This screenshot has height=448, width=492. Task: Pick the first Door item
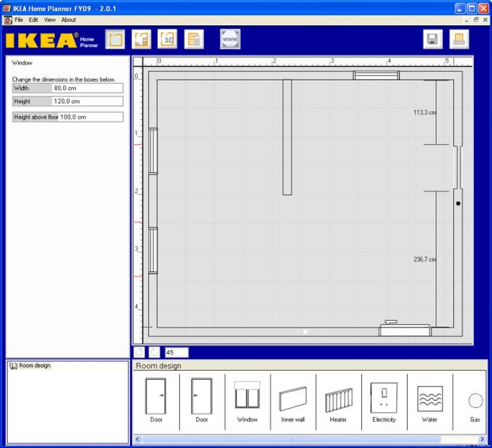(x=156, y=400)
